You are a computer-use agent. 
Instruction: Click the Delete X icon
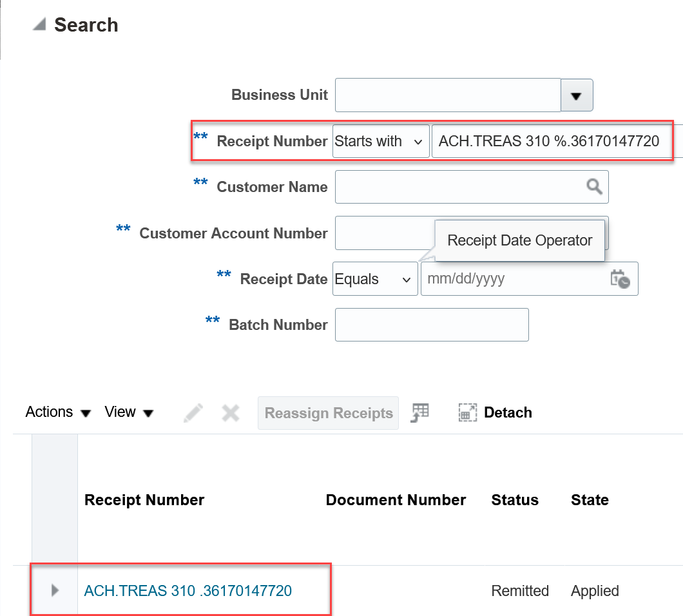[231, 412]
